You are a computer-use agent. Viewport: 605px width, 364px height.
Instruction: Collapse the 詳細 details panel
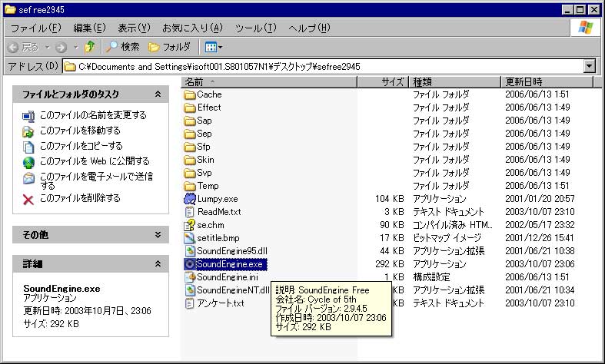(158, 264)
